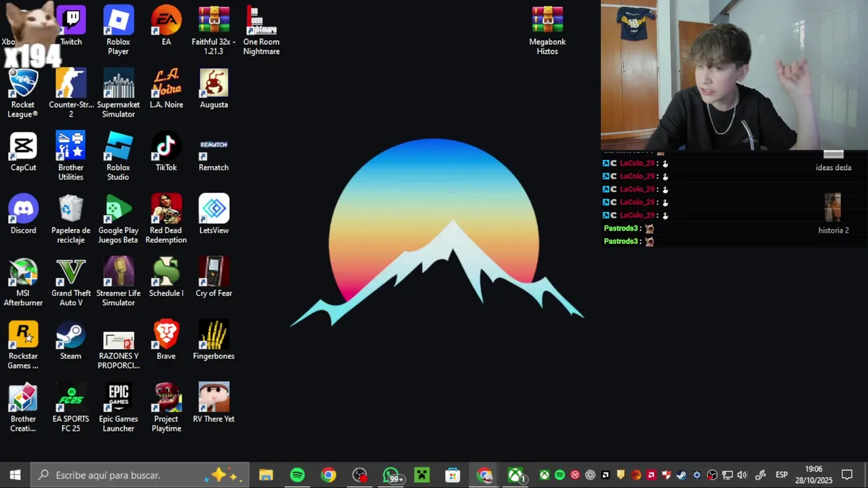
Task: Select the Brother Creati... shortcut
Action: tap(23, 408)
